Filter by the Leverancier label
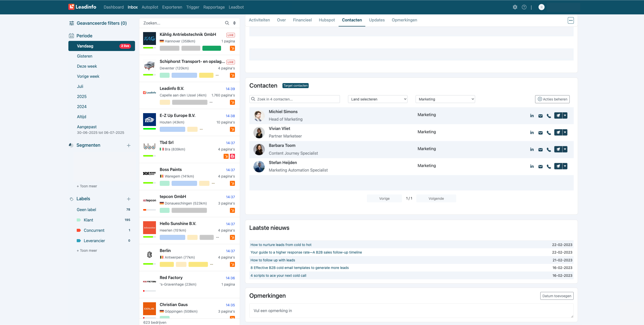The image size is (644, 325). [94, 241]
